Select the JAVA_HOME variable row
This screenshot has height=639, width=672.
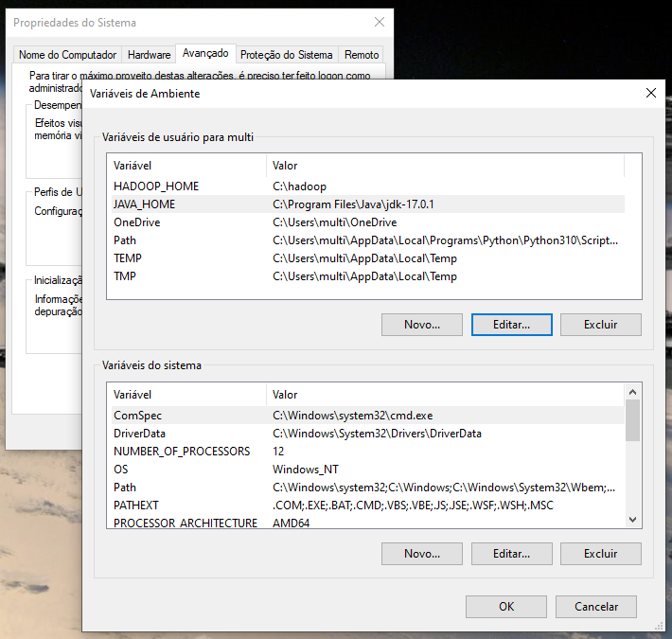368,204
